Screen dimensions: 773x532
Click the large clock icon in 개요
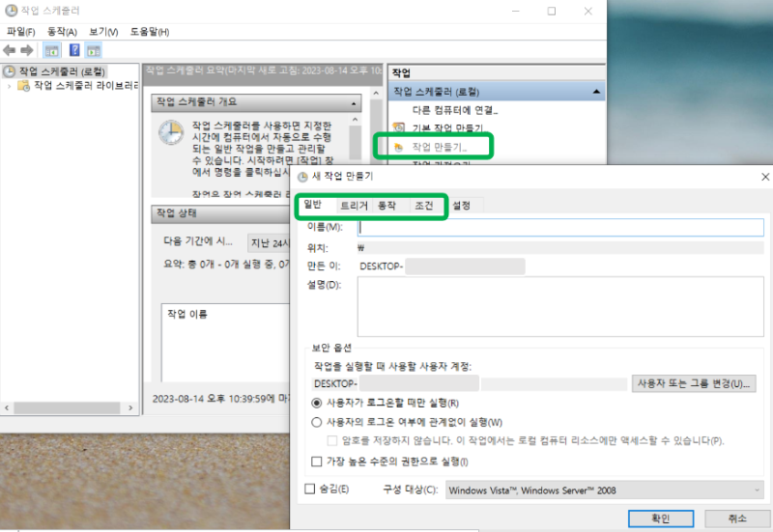coord(171,132)
